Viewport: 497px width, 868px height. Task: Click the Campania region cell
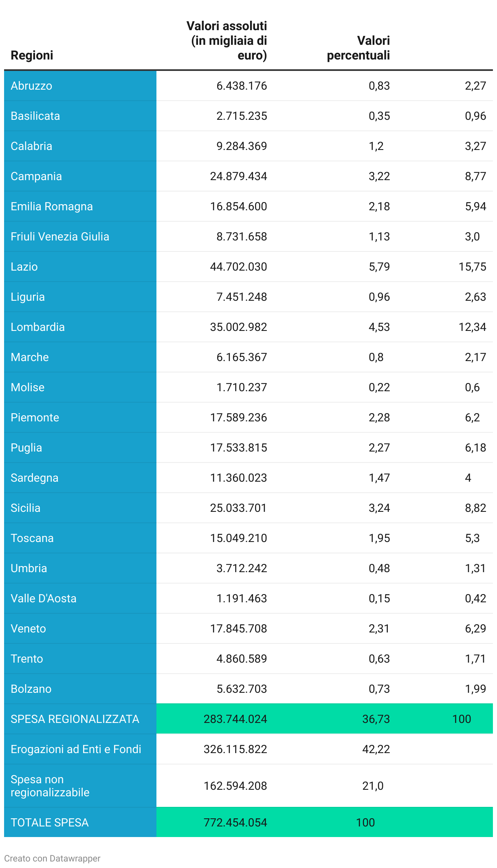tap(36, 176)
